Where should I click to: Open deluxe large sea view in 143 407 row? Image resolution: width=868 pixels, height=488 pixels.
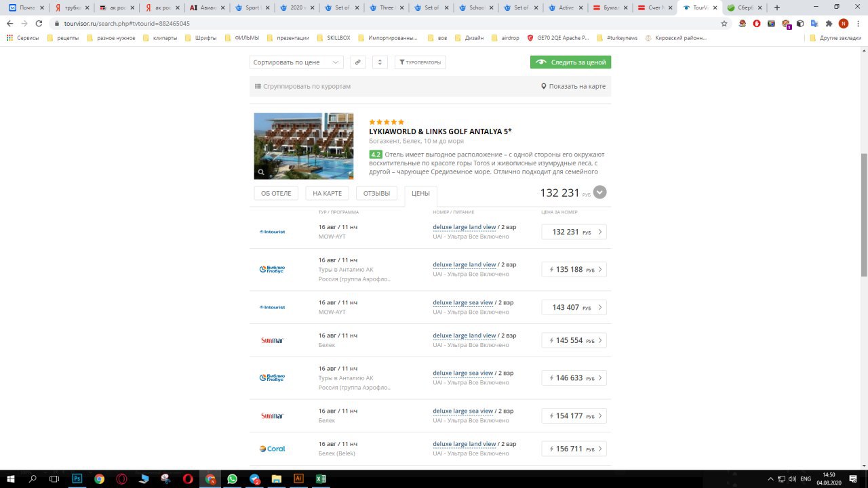click(x=463, y=302)
